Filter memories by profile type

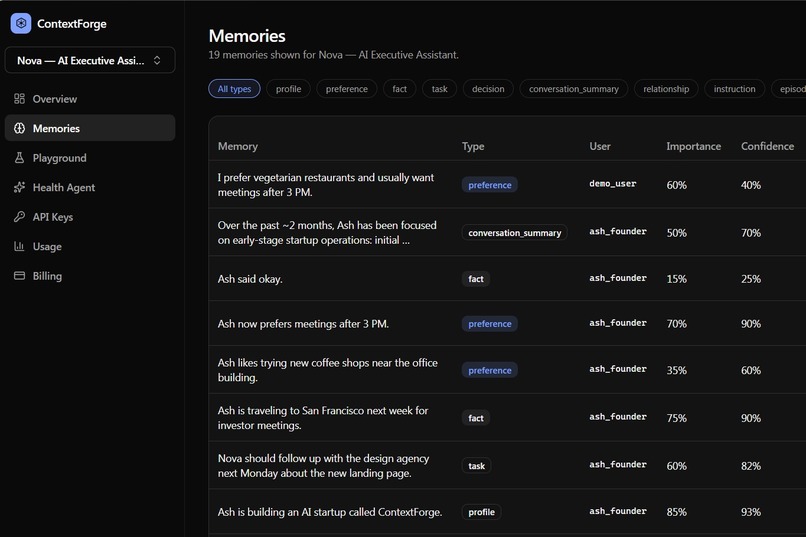pos(288,89)
